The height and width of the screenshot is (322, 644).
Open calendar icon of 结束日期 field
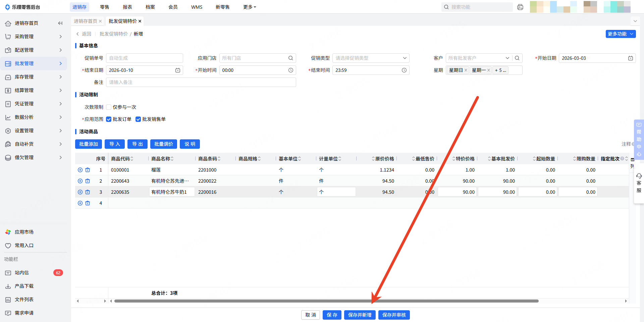(x=178, y=70)
